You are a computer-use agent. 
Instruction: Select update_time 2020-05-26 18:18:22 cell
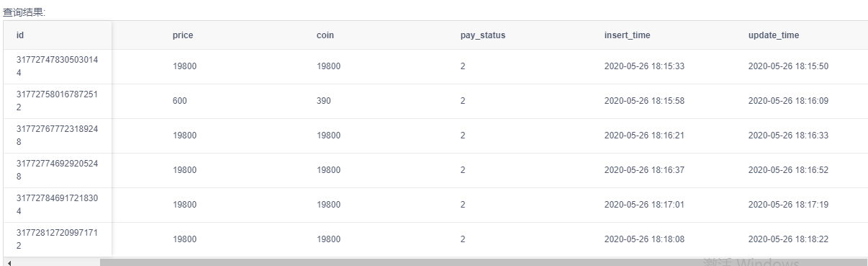pos(788,239)
